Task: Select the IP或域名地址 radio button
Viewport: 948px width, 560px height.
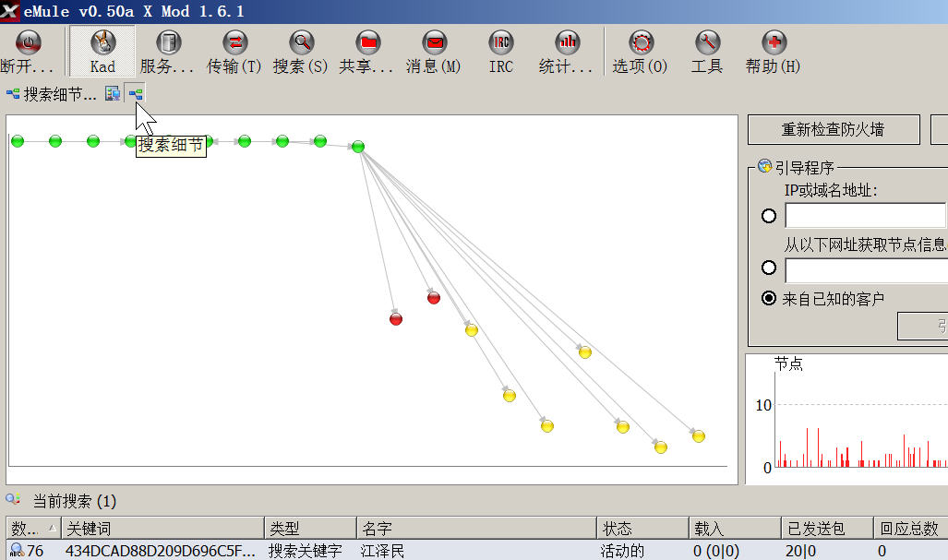Action: pos(768,216)
